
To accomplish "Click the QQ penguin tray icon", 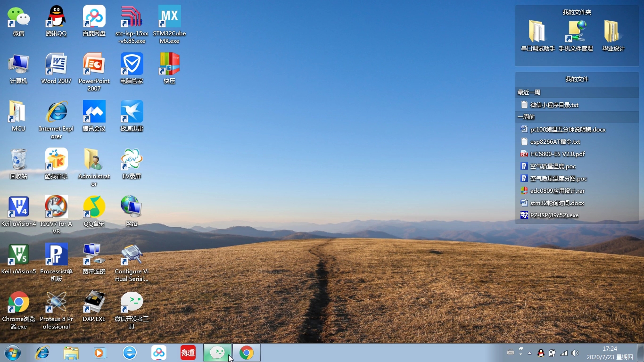I will click(x=541, y=353).
